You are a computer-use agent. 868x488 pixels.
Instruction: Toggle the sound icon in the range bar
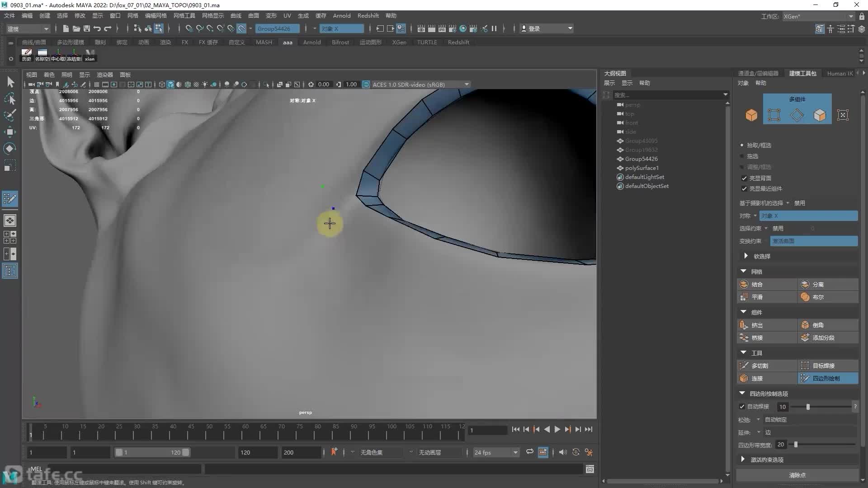click(563, 452)
